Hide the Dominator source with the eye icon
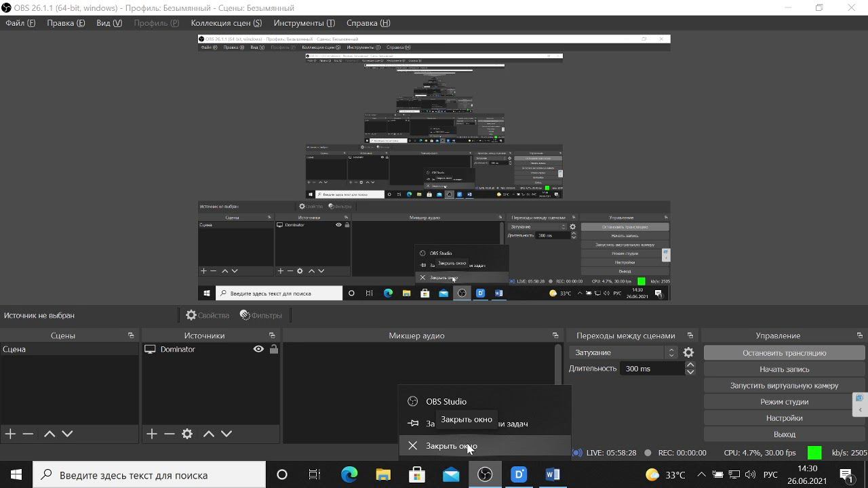 coord(258,349)
